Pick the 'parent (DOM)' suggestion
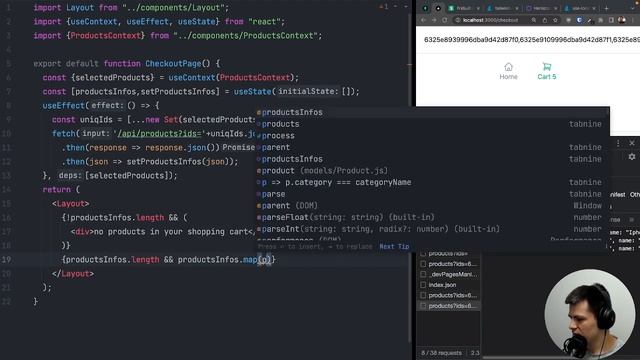 433,206
